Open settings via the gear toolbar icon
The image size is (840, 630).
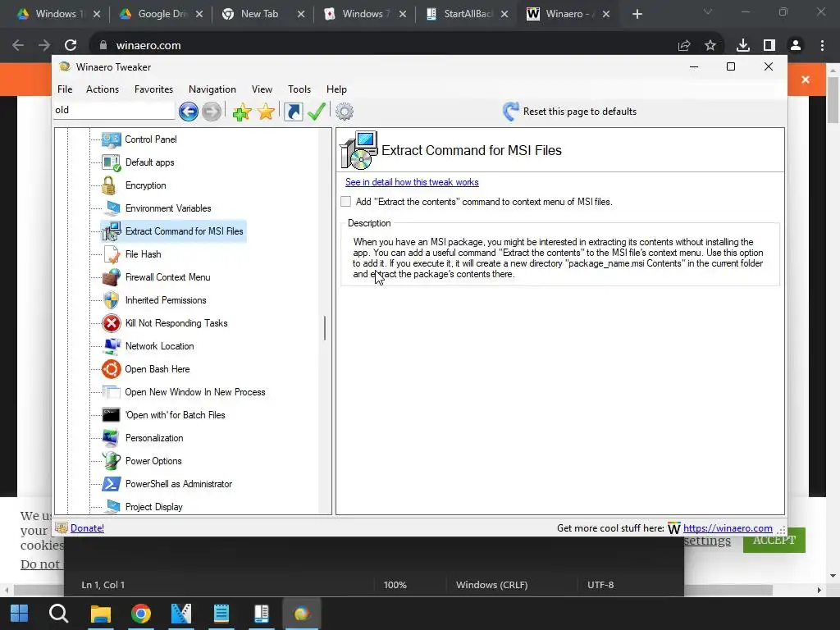(345, 112)
